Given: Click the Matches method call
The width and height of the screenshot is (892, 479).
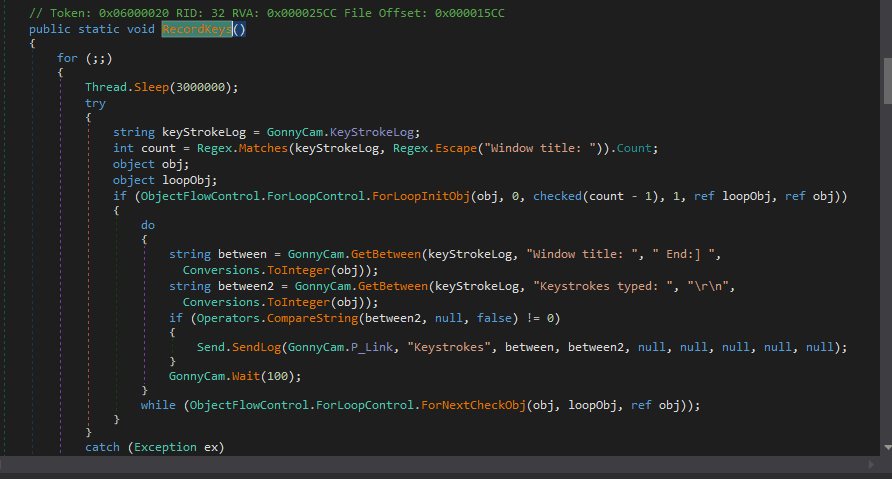Looking at the screenshot, I should [263, 148].
